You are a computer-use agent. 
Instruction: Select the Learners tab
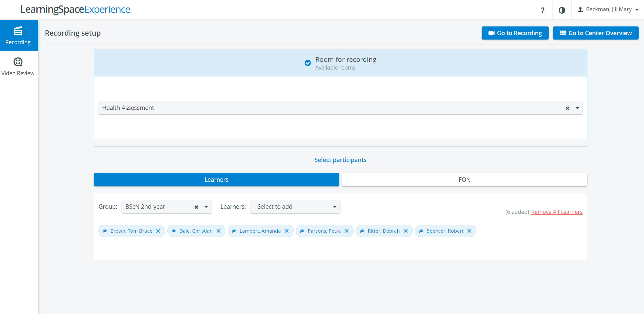(216, 179)
